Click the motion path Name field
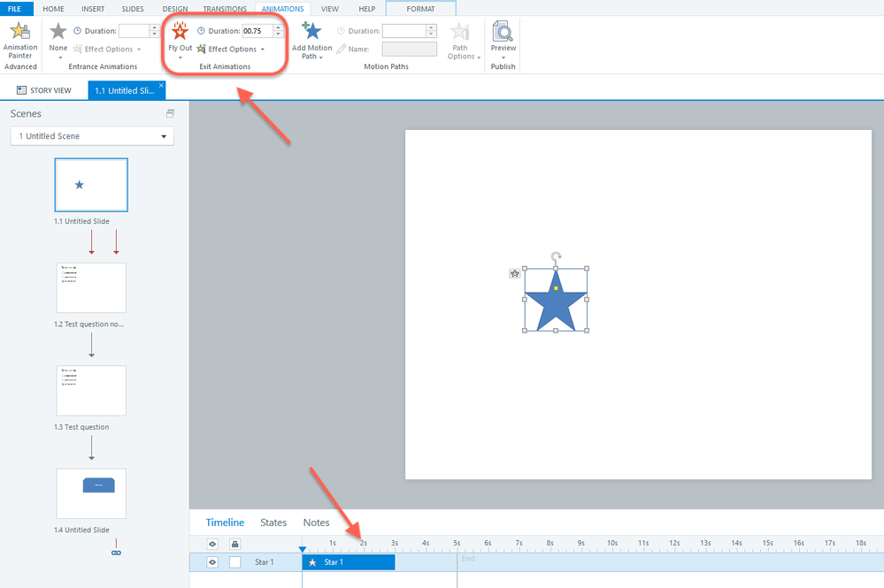 tap(410, 49)
